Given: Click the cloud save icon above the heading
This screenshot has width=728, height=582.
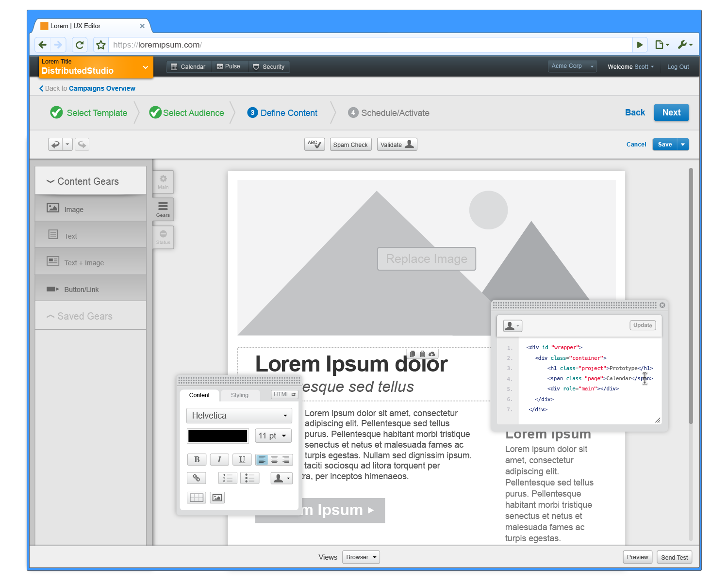Looking at the screenshot, I should click(432, 354).
